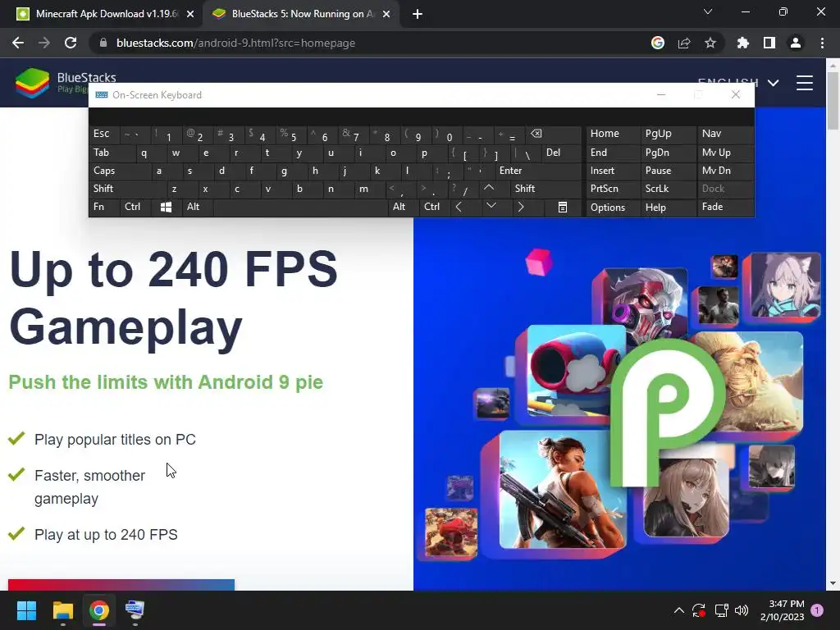
Task: Open the Google account icon in address bar
Action: click(x=657, y=43)
